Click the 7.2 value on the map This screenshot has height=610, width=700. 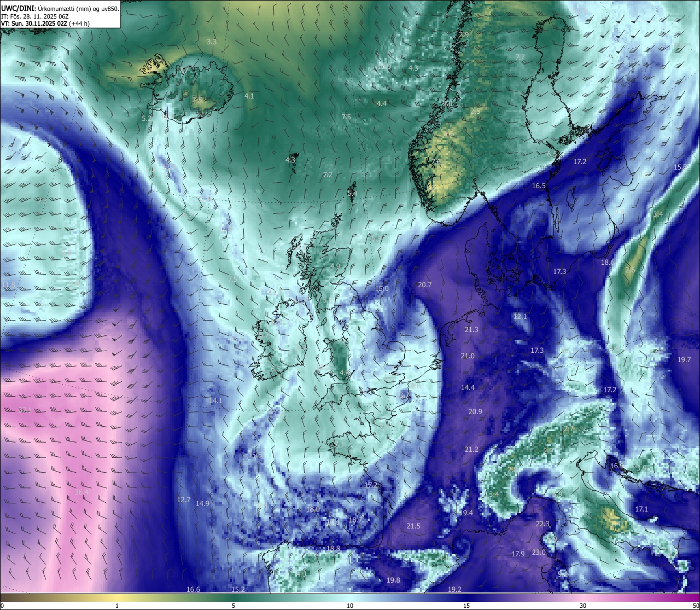(x=328, y=175)
